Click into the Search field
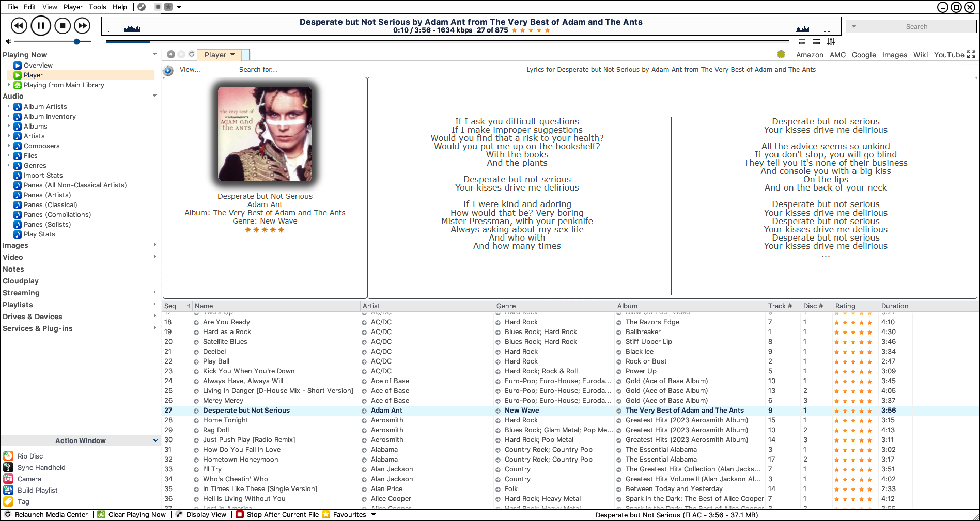980x521 pixels. [x=916, y=27]
